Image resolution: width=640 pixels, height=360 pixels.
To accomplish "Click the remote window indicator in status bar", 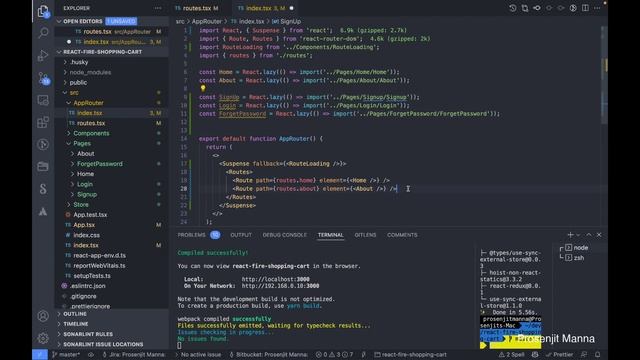I will pyautogui.click(x=40, y=355).
